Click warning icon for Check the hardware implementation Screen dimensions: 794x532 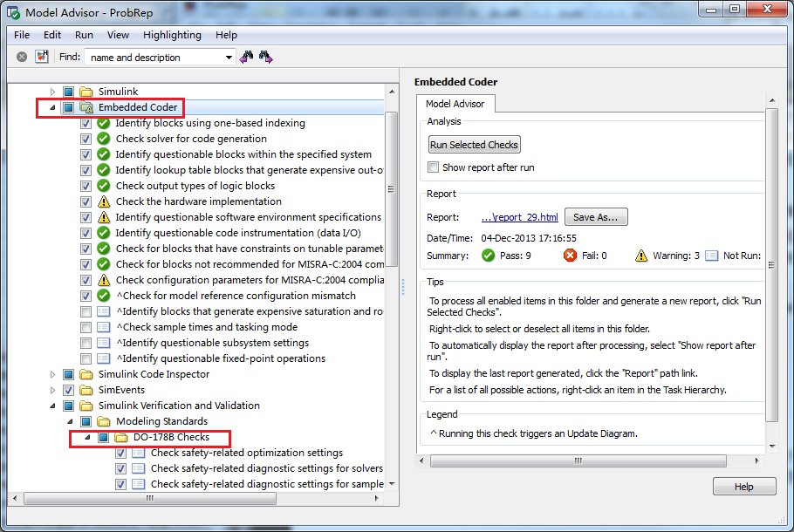coord(103,201)
